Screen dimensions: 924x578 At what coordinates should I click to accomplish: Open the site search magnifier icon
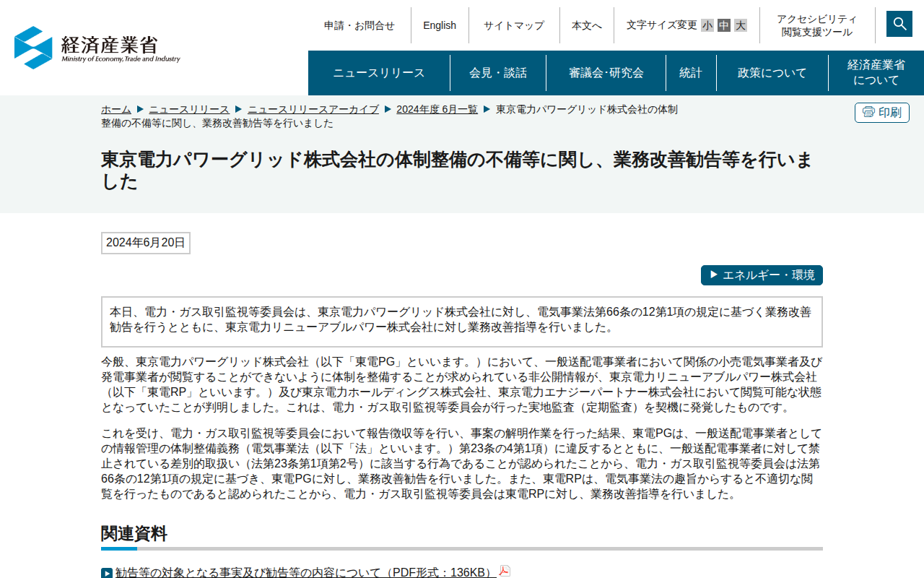[899, 24]
